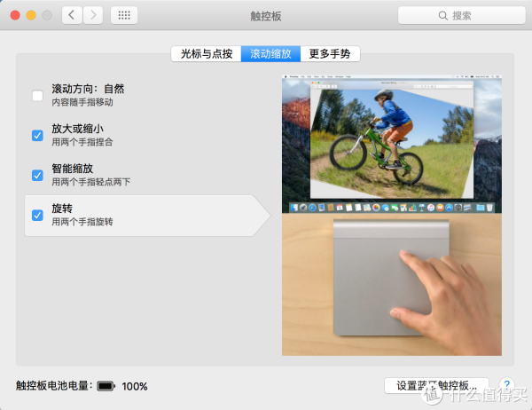Click the trackpad battery level icon
Viewport: 532px width, 410px height.
(106, 386)
